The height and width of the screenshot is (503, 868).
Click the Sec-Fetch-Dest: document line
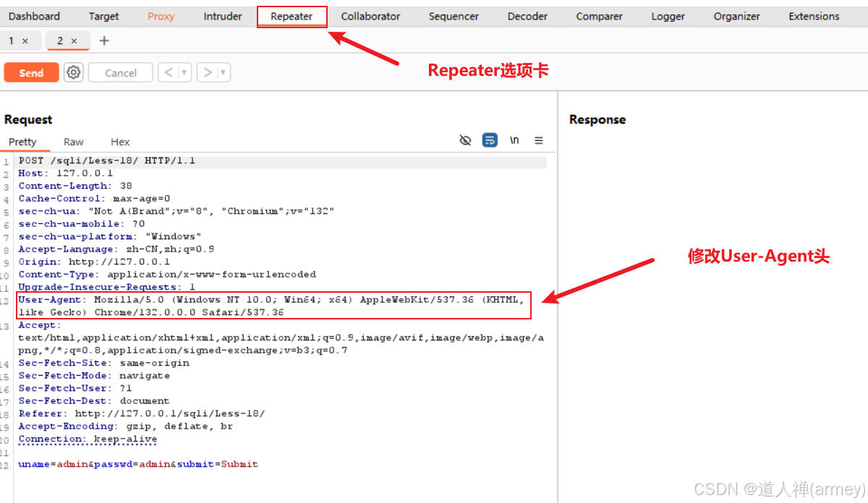[x=94, y=401]
